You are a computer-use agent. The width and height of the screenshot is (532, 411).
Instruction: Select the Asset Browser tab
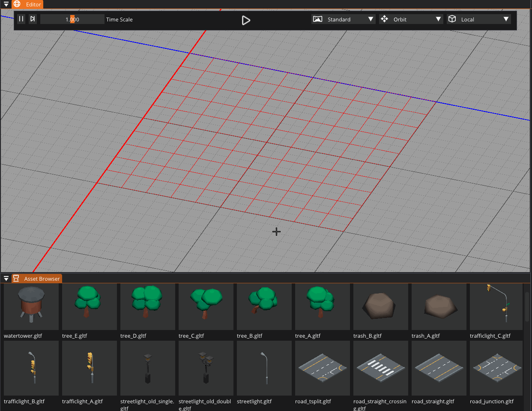(x=42, y=279)
